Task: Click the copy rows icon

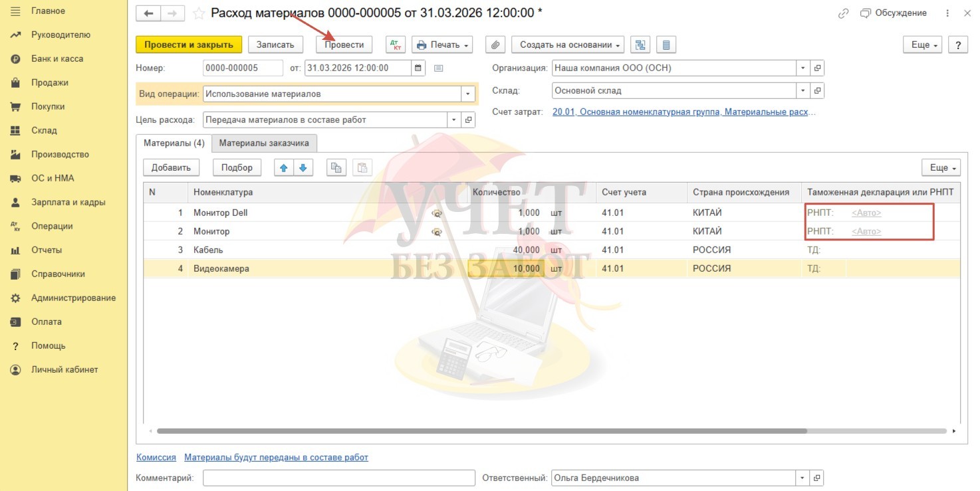Action: [336, 167]
